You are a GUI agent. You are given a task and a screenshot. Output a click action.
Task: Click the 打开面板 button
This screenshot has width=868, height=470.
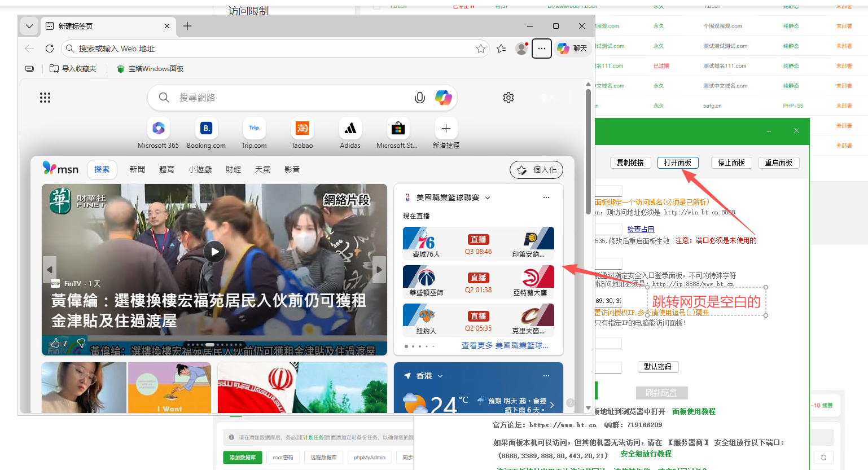coord(678,162)
